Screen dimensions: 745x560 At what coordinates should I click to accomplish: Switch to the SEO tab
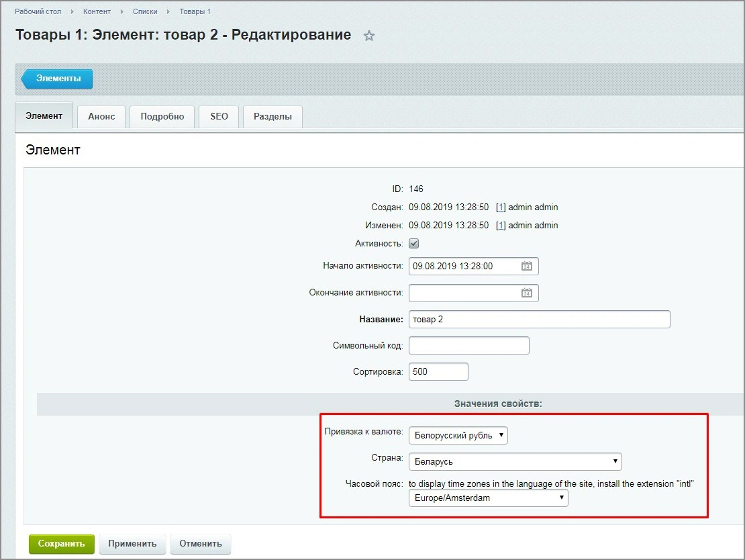tap(219, 116)
